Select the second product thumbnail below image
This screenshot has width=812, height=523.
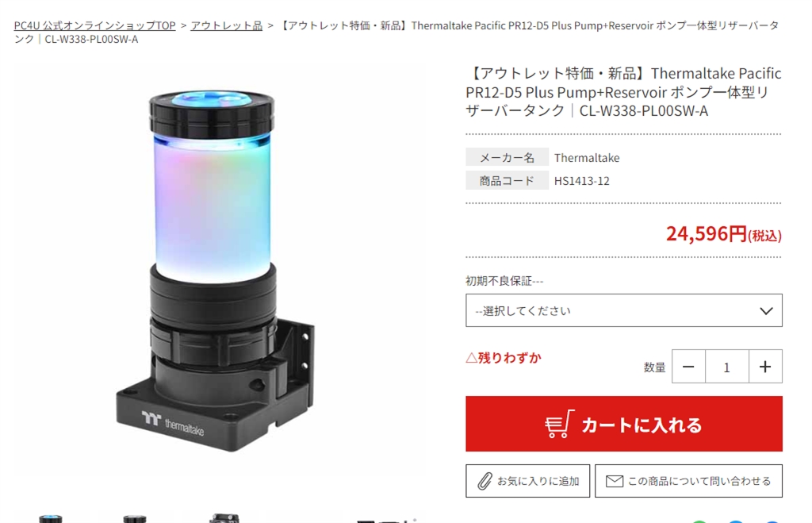pyautogui.click(x=135, y=518)
